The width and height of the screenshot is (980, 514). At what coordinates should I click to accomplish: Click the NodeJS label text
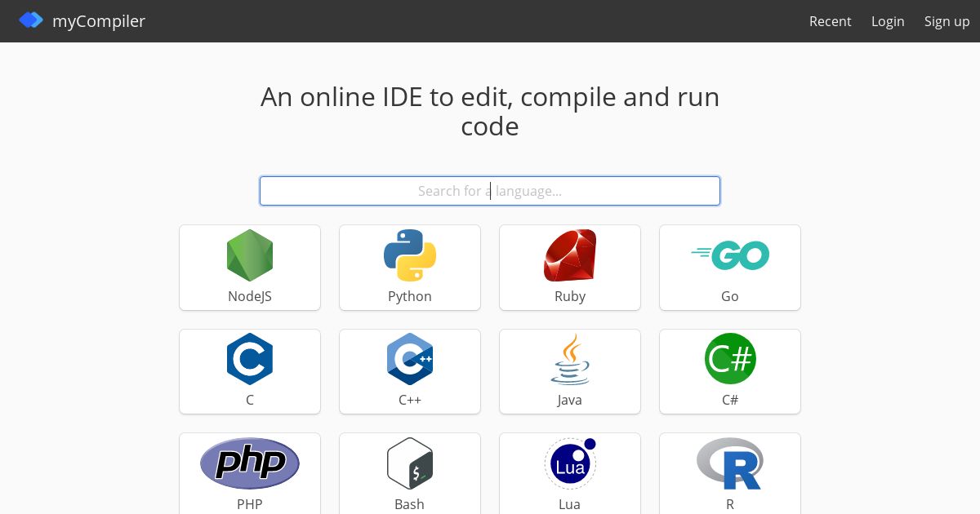250,296
